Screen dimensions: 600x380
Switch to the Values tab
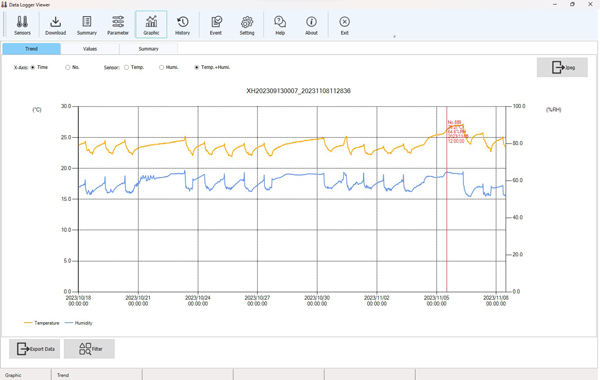[x=90, y=49]
